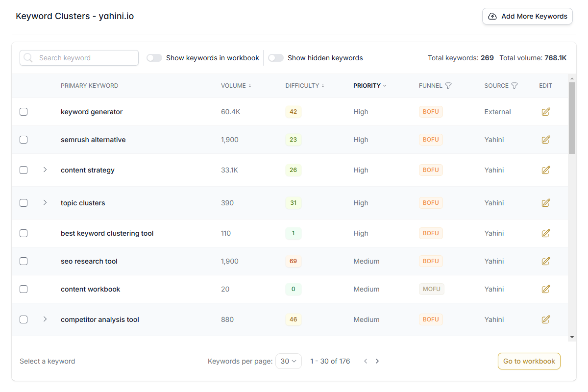
Task: Edit the semrush alternative keyword
Action: coord(545,140)
